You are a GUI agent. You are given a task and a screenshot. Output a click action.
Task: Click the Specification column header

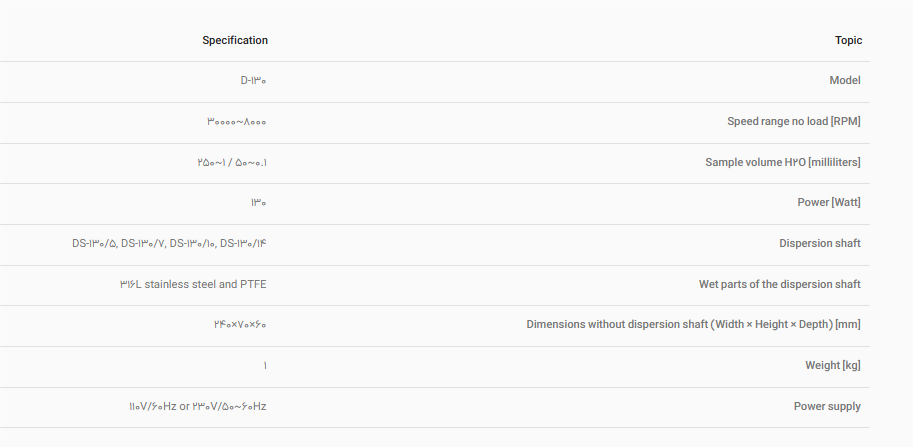click(x=235, y=41)
